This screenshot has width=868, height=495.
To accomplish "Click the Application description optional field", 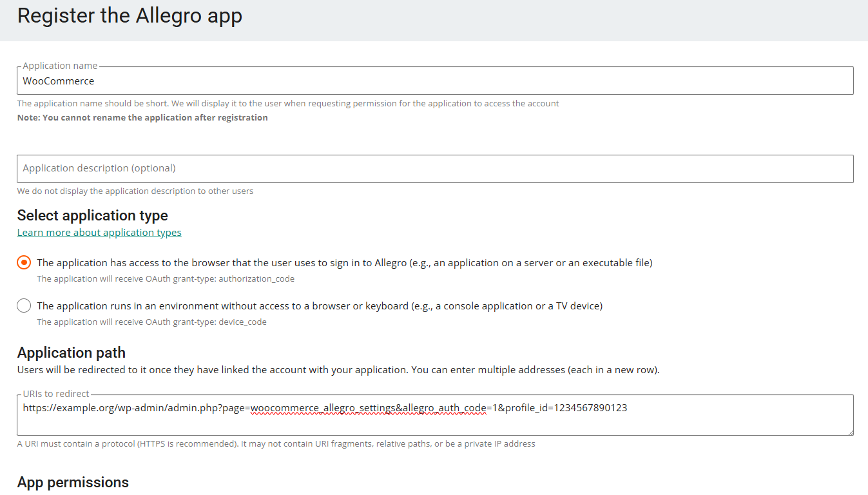I will [435, 168].
